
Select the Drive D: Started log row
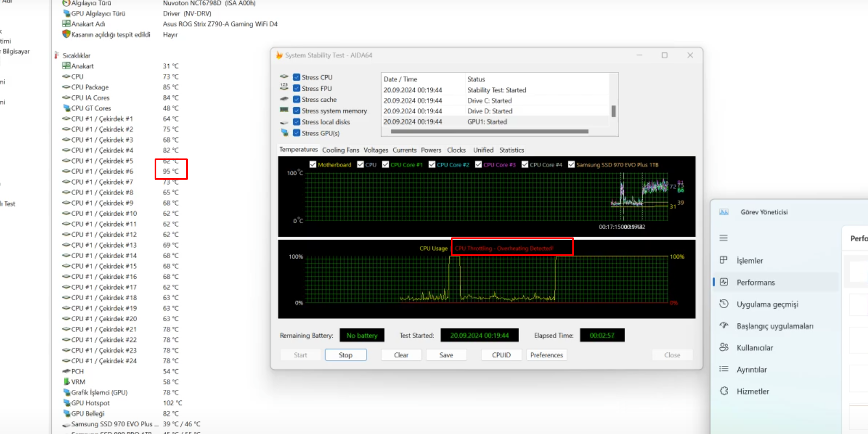[x=496, y=111]
